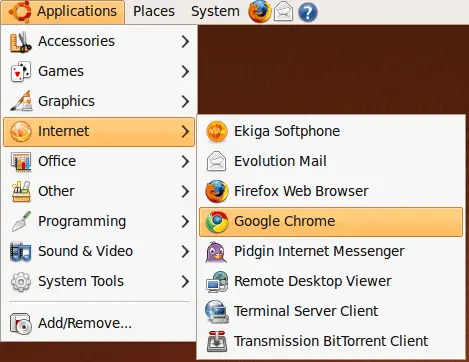
Task: Click the Programming trowel icon
Action: click(21, 221)
